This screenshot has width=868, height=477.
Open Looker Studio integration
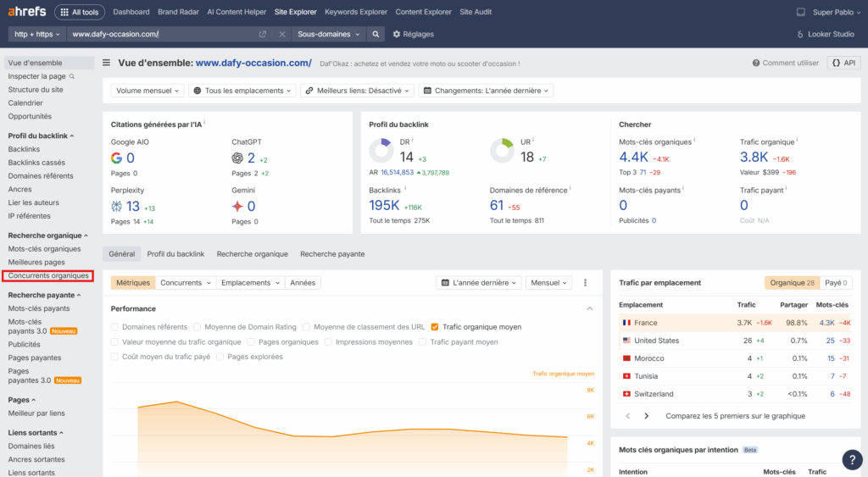(x=826, y=34)
